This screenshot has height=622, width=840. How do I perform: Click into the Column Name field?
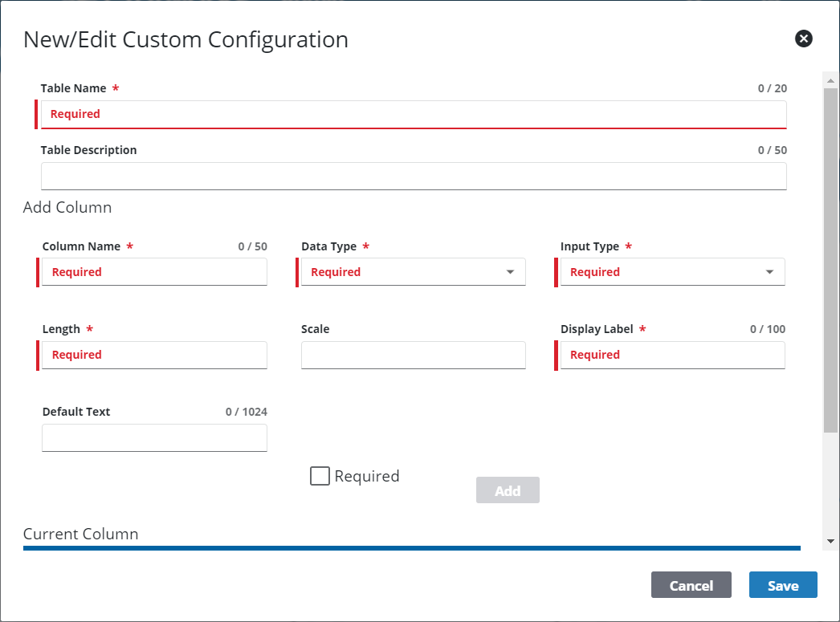154,272
